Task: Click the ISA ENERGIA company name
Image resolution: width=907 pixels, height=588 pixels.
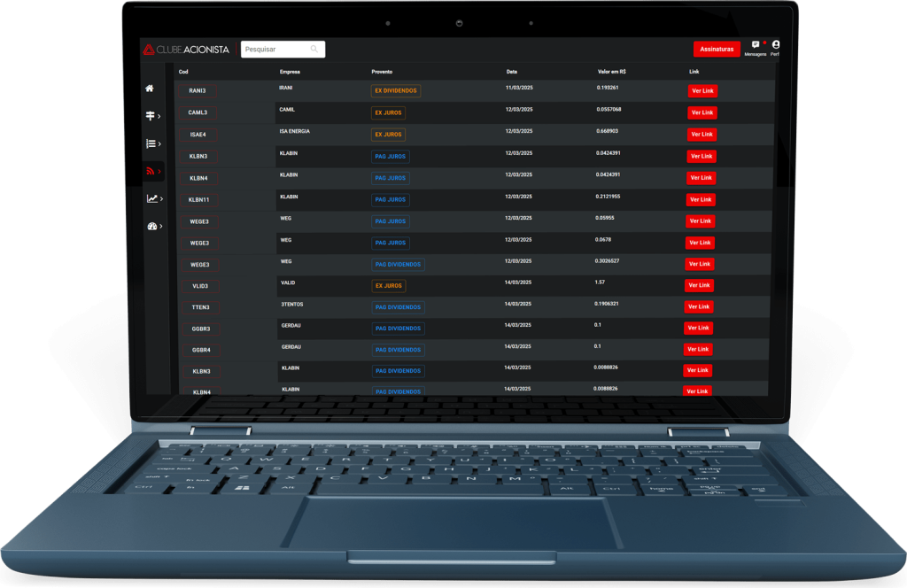Action: coord(294,131)
